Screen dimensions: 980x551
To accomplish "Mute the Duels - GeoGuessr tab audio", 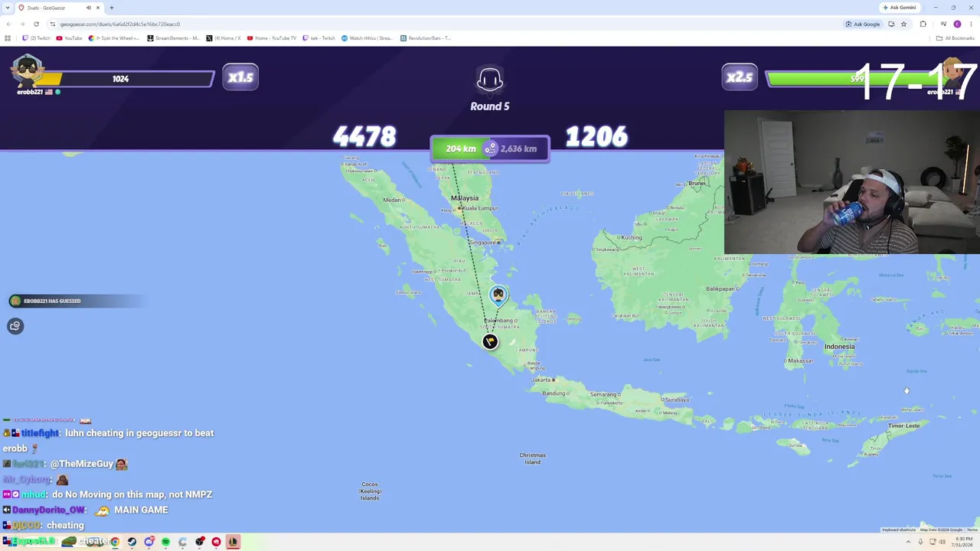I will coord(88,8).
